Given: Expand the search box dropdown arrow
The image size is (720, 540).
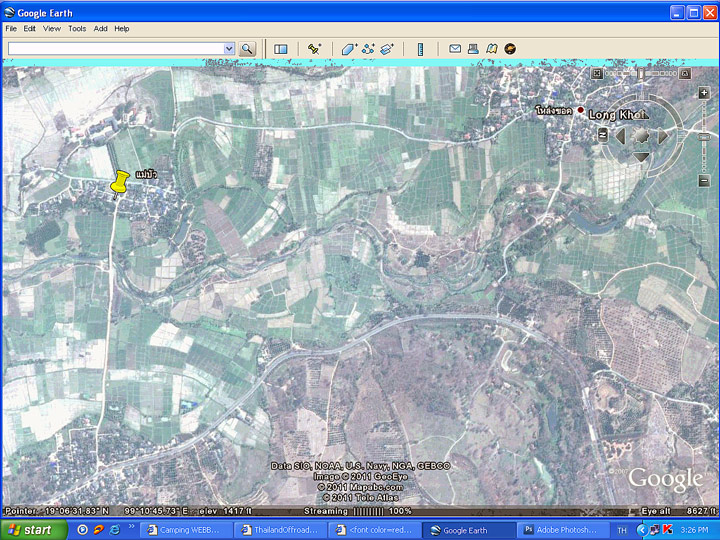Looking at the screenshot, I should pyautogui.click(x=229, y=48).
